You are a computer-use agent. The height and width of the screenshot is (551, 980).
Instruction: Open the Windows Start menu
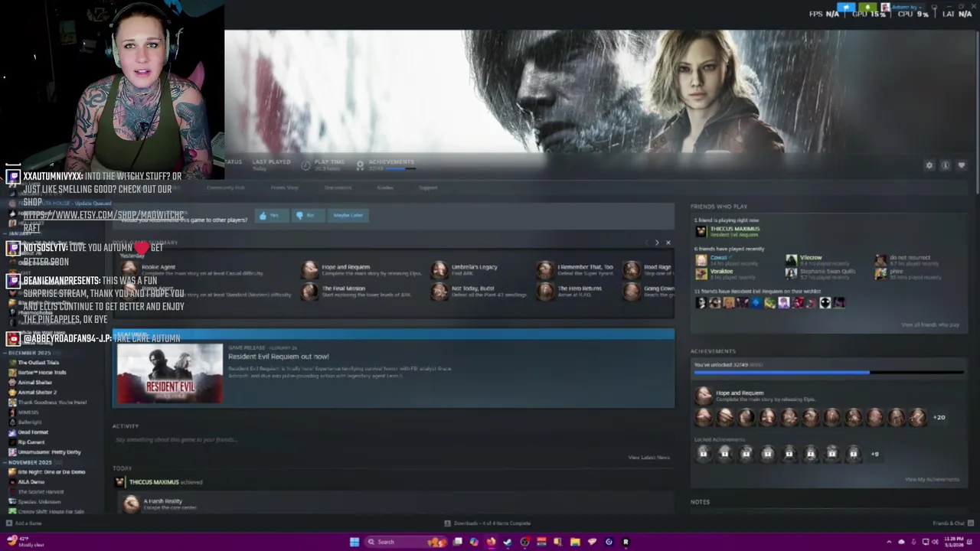click(x=354, y=542)
